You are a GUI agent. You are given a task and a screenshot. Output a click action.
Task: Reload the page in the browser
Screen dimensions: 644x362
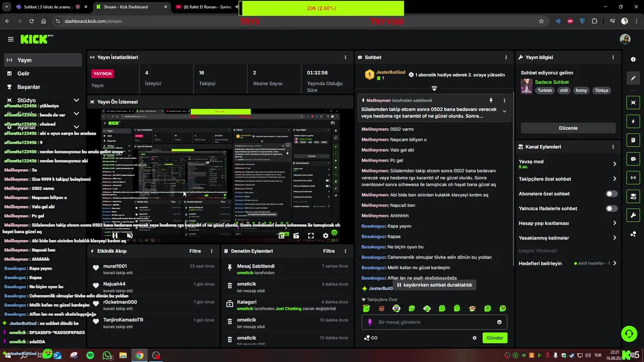coord(31,21)
